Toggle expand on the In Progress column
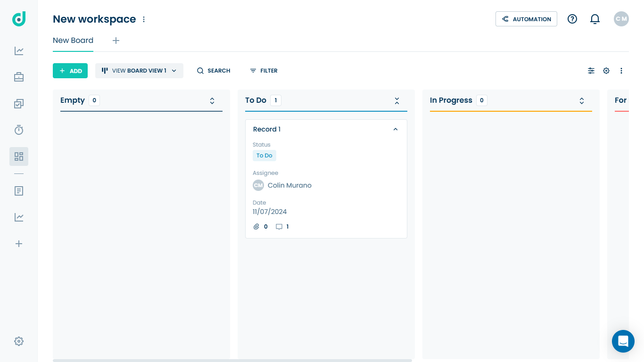 click(582, 100)
